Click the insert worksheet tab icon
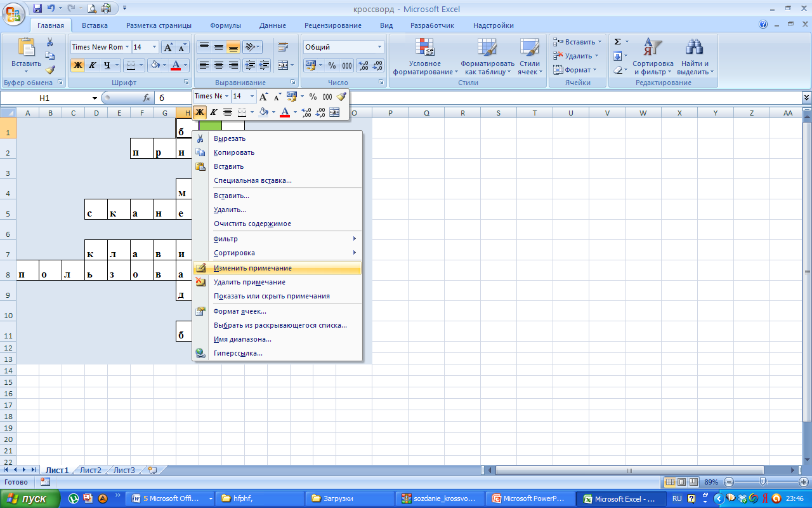This screenshot has height=508, width=812. 152,471
